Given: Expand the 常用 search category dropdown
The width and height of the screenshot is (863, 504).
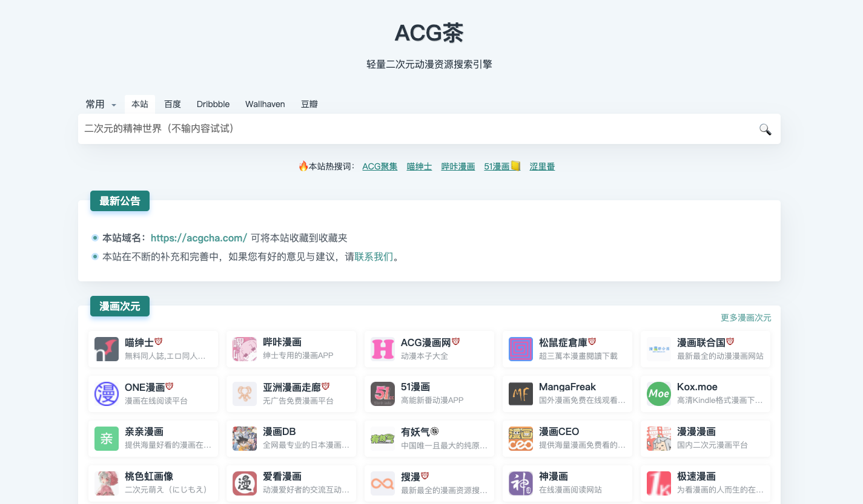Looking at the screenshot, I should click(x=101, y=104).
